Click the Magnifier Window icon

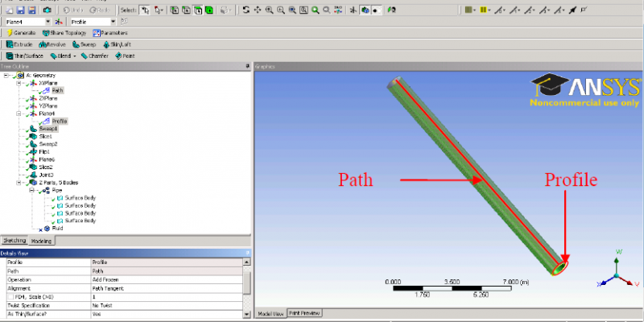(303, 10)
